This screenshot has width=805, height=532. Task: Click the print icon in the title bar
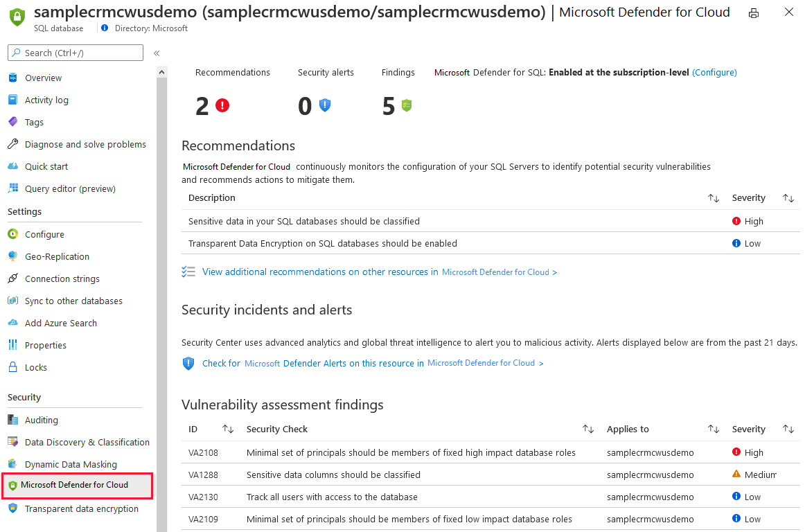753,12
